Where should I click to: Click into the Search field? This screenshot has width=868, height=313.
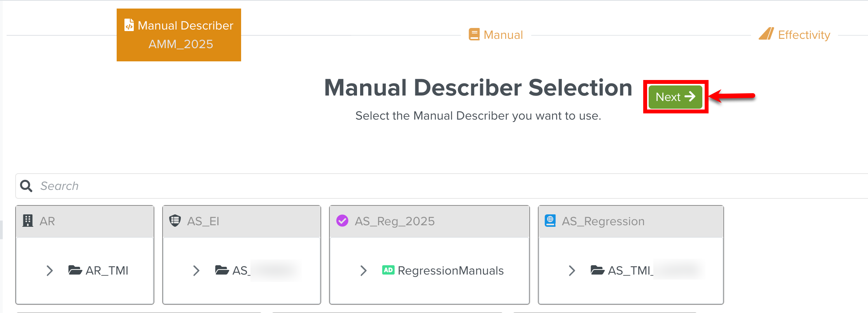[x=428, y=186]
